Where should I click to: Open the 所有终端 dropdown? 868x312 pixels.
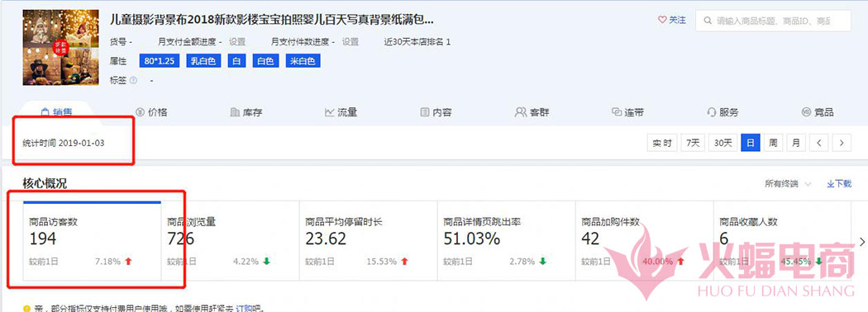(788, 184)
